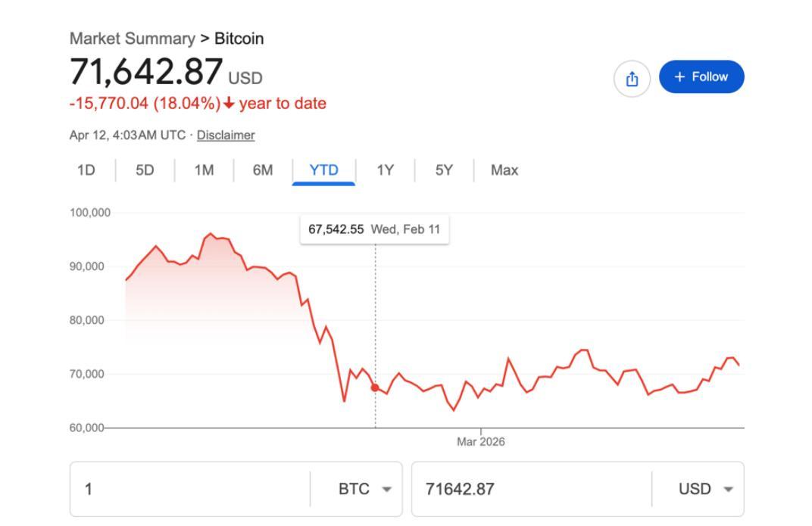Click the Feb 11 data point marker

pyautogui.click(x=375, y=387)
